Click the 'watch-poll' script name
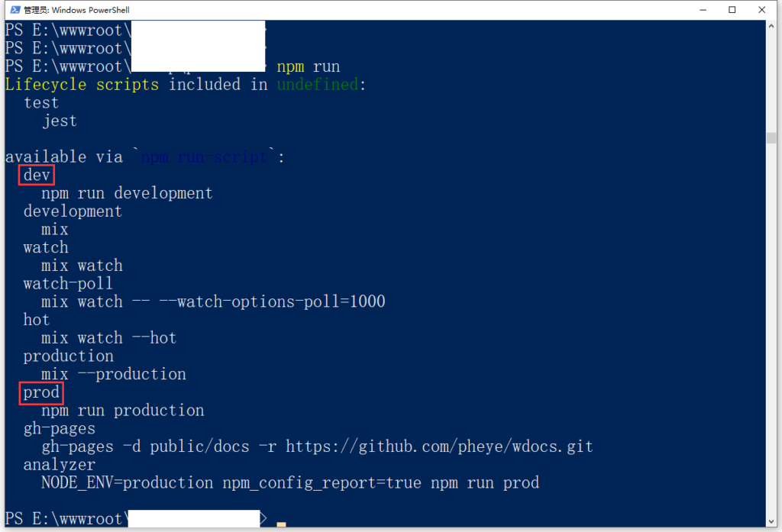This screenshot has height=532, width=782. [68, 283]
